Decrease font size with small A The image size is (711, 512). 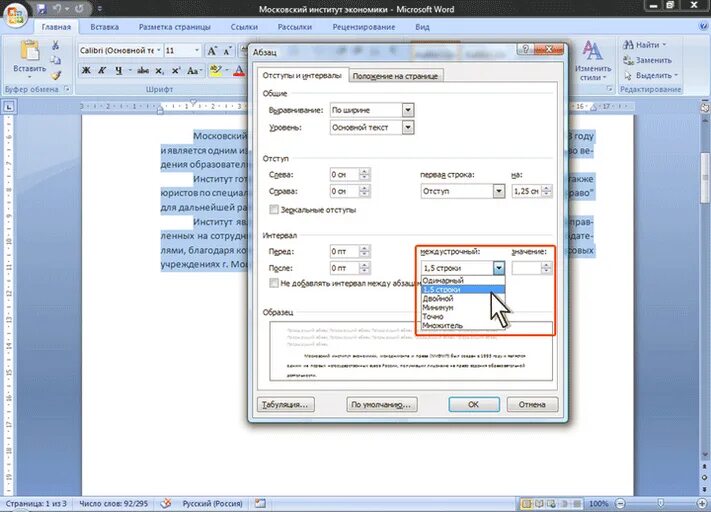click(x=227, y=51)
